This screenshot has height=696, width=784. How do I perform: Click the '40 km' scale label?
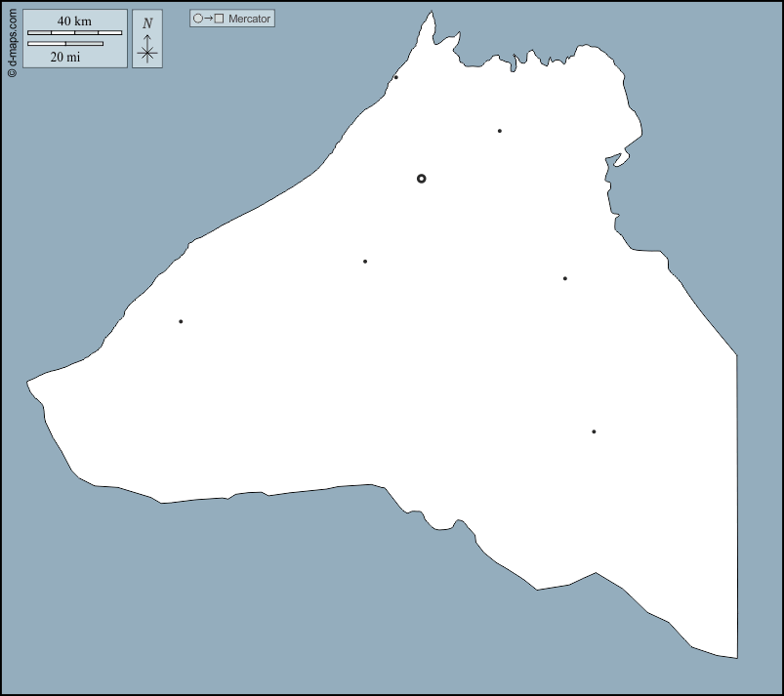74,21
